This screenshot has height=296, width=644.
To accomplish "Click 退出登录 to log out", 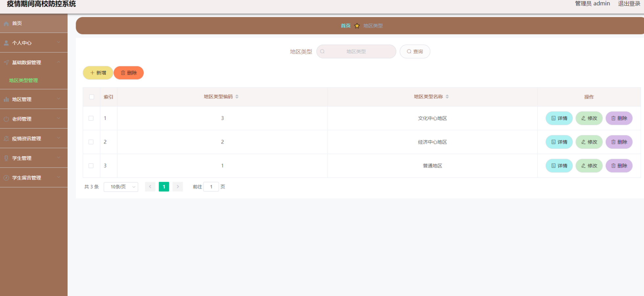I will pos(629,4).
